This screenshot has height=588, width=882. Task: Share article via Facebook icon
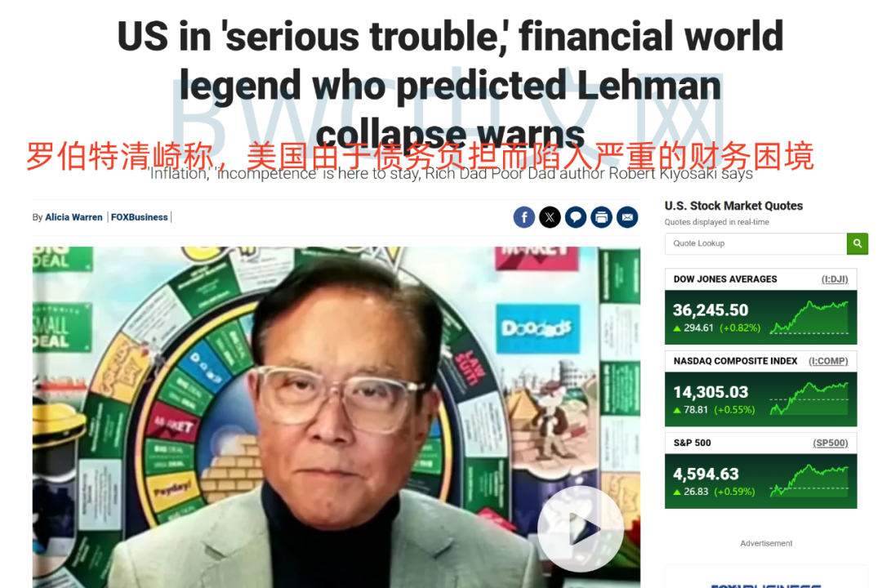(523, 217)
